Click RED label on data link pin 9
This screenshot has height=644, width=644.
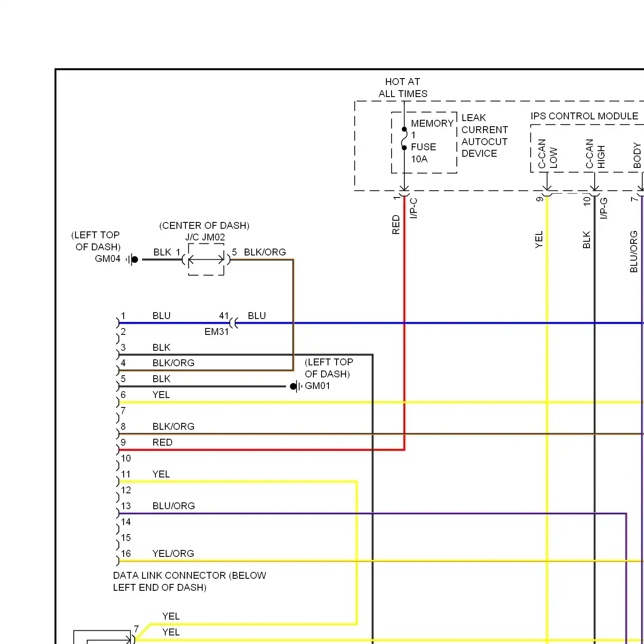(162, 443)
